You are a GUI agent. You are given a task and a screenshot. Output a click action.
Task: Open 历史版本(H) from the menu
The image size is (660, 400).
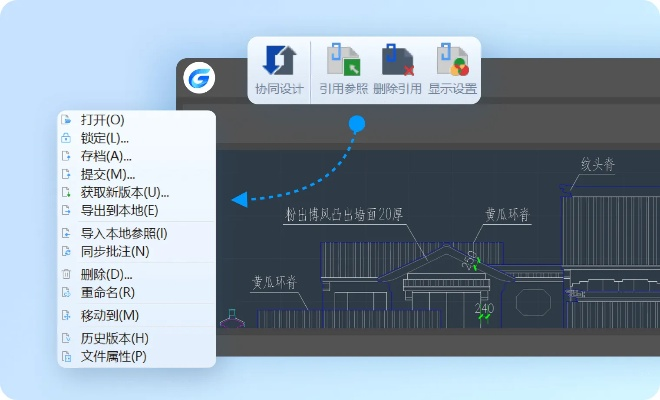coord(114,338)
